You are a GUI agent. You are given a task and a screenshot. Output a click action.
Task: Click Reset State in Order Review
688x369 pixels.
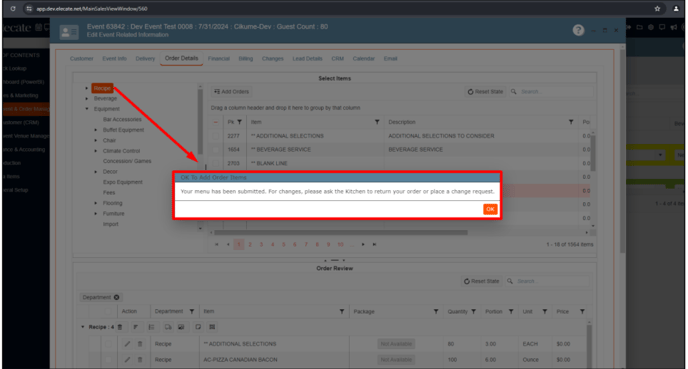(481, 281)
